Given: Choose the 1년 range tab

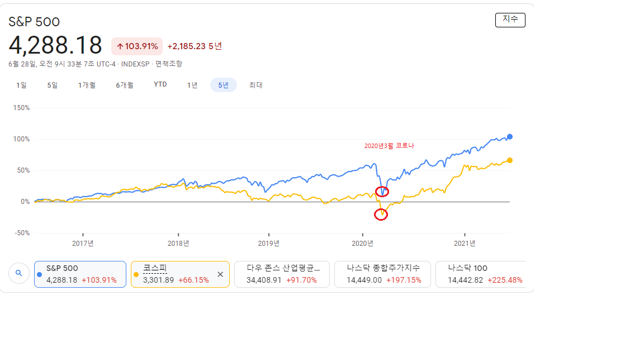Looking at the screenshot, I should (x=192, y=85).
